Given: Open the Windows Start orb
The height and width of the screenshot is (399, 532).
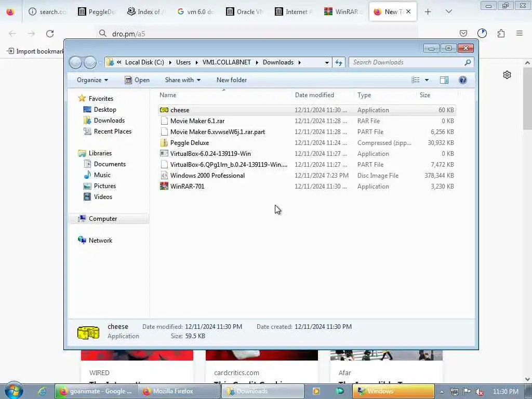Looking at the screenshot, I should point(14,391).
